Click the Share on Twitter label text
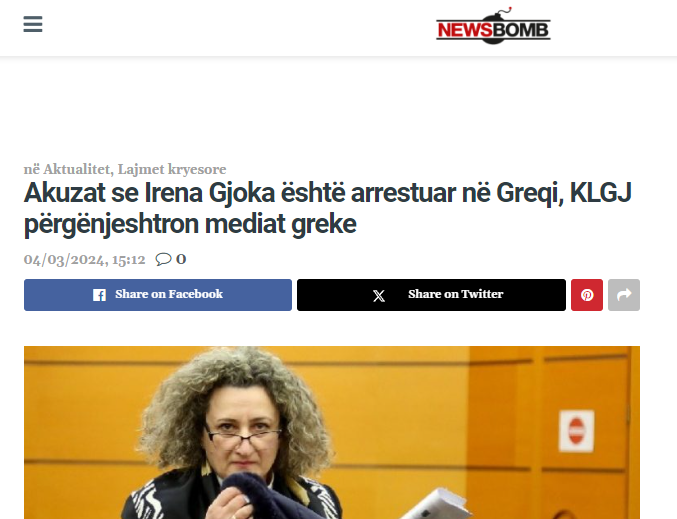This screenshot has width=677, height=519. coord(456,294)
